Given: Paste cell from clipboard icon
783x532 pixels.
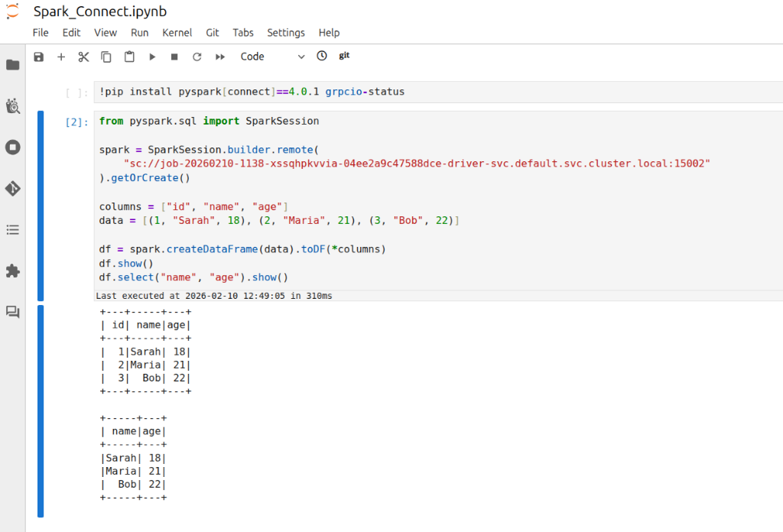Looking at the screenshot, I should (129, 57).
